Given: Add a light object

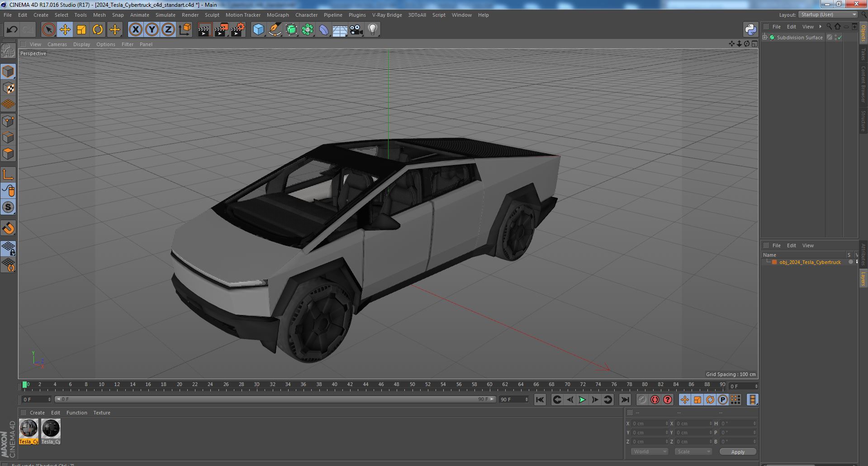Looking at the screenshot, I should [372, 30].
